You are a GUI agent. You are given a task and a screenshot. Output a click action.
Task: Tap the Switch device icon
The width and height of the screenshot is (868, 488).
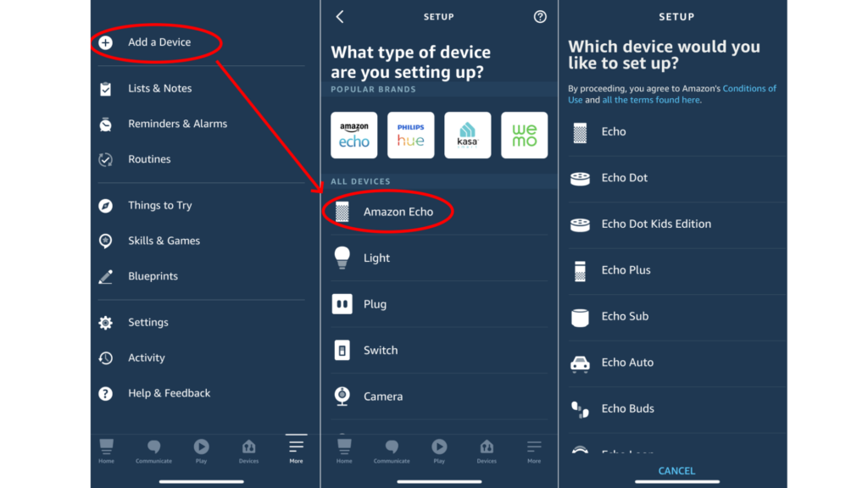342,350
